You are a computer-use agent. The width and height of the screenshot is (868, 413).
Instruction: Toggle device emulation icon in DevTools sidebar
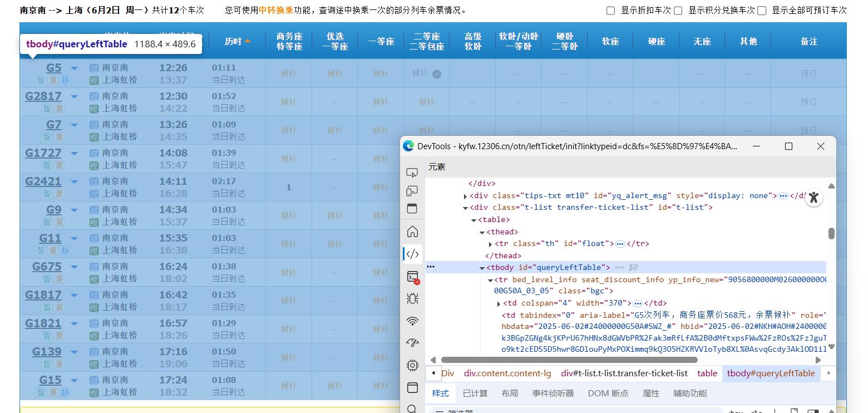(x=412, y=191)
